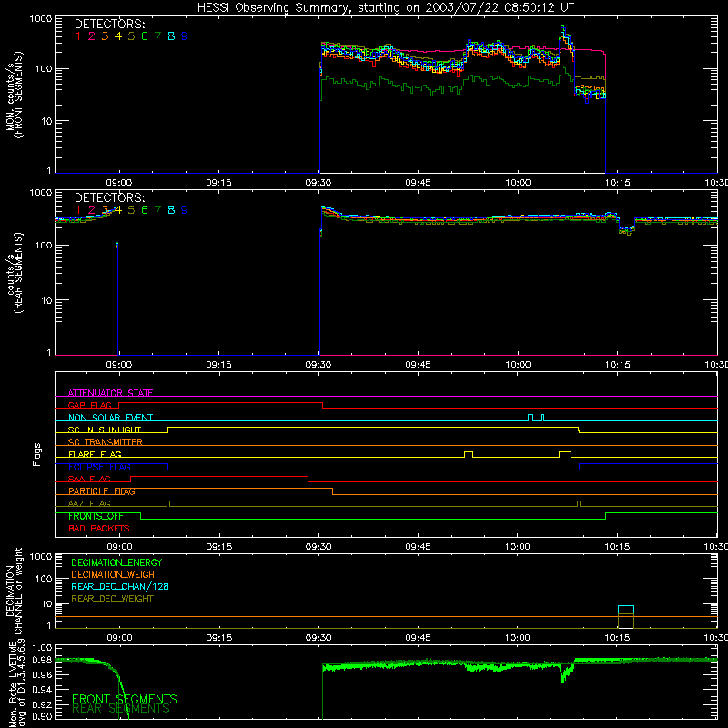Click the SC_IN_SUNLIGHT flag label
The height and width of the screenshot is (728, 728).
pos(105,430)
